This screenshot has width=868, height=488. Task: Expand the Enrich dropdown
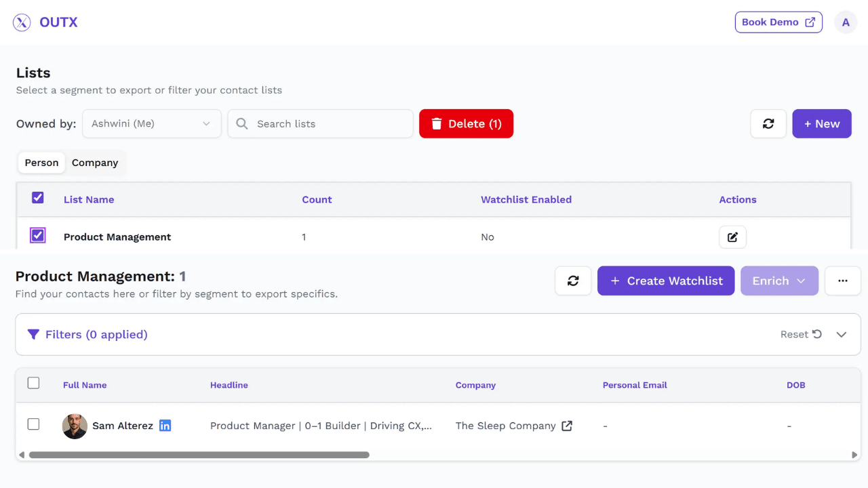click(x=779, y=281)
